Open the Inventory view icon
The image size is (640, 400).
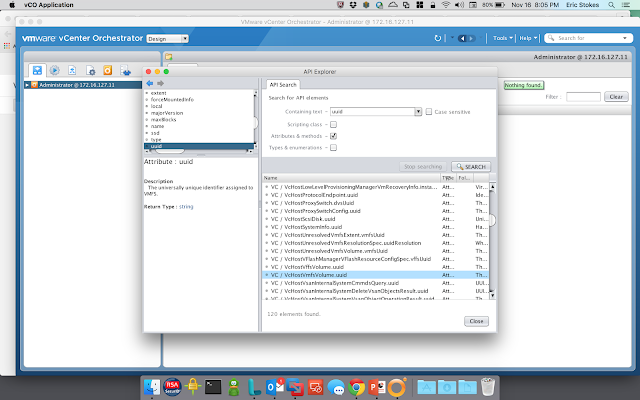pyautogui.click(x=125, y=71)
